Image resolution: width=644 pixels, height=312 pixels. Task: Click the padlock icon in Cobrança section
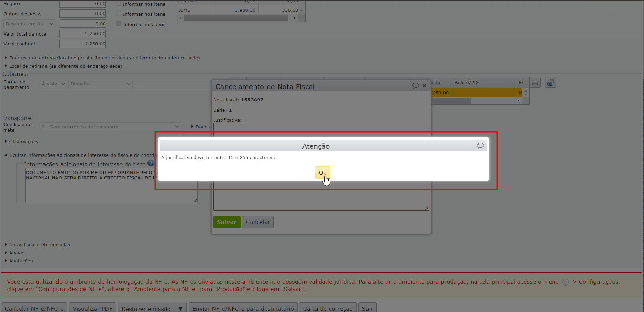coord(551,83)
